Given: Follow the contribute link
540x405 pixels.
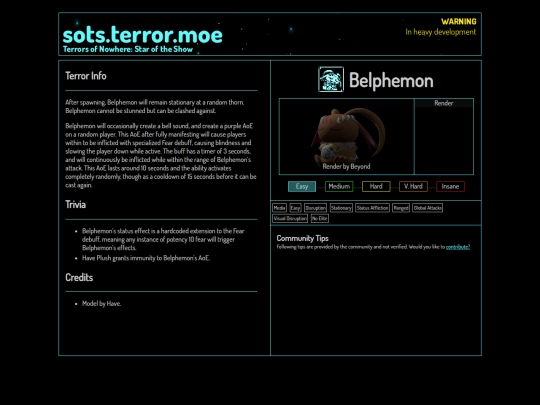Looking at the screenshot, I should click(x=458, y=247).
